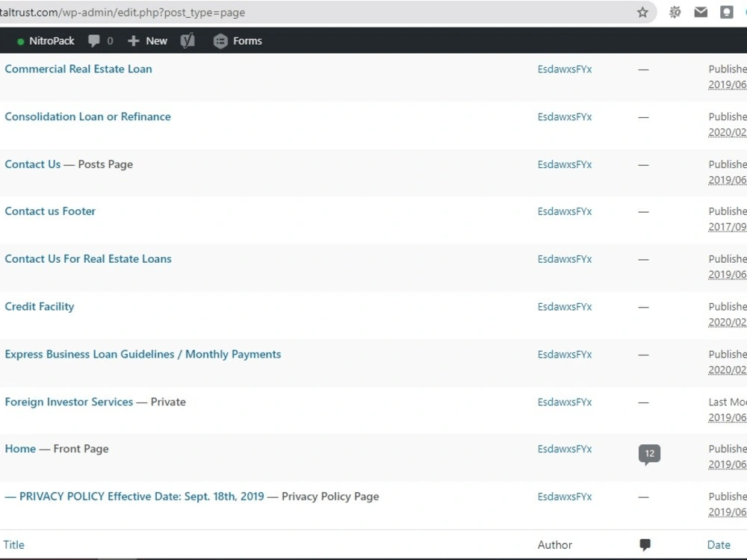This screenshot has width=747, height=560.
Task: Open the NitroPack admin bar menu
Action: click(x=46, y=41)
